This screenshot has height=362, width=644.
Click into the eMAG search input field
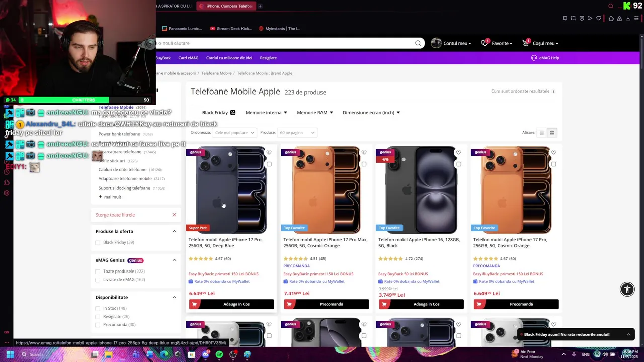(x=284, y=43)
